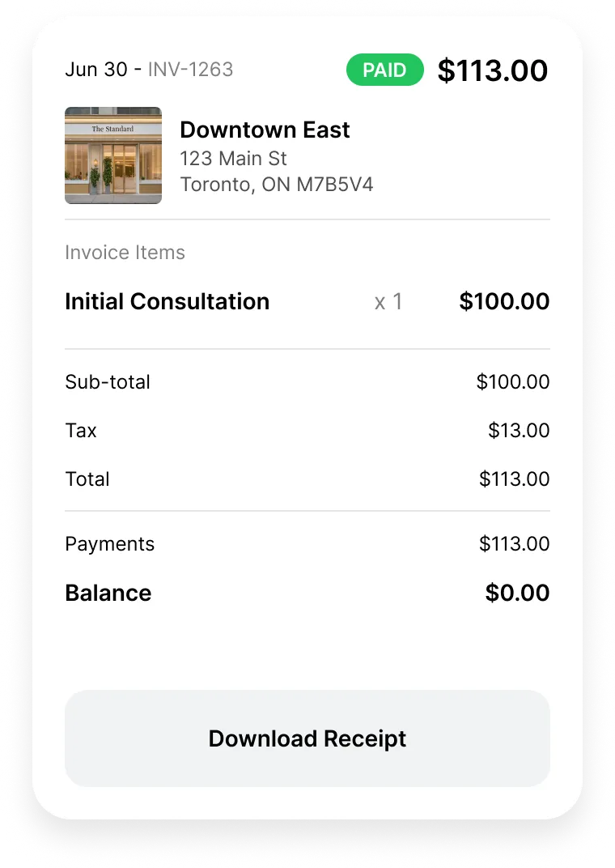
Task: Open The Standard storefront thumbnail
Action: (113, 155)
